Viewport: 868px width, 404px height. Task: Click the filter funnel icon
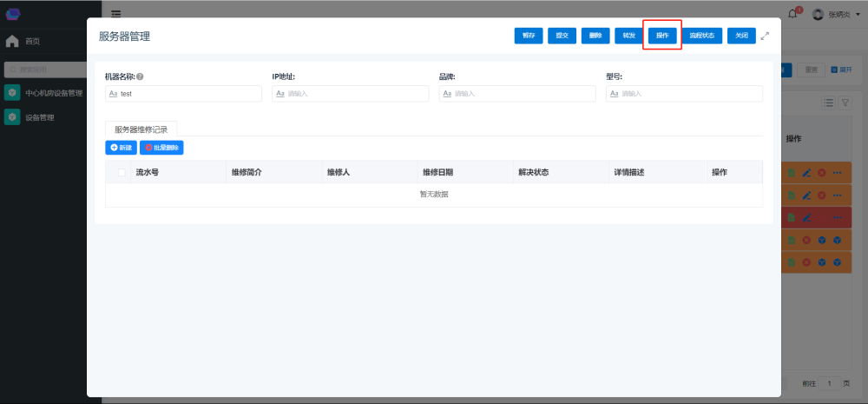pyautogui.click(x=845, y=103)
